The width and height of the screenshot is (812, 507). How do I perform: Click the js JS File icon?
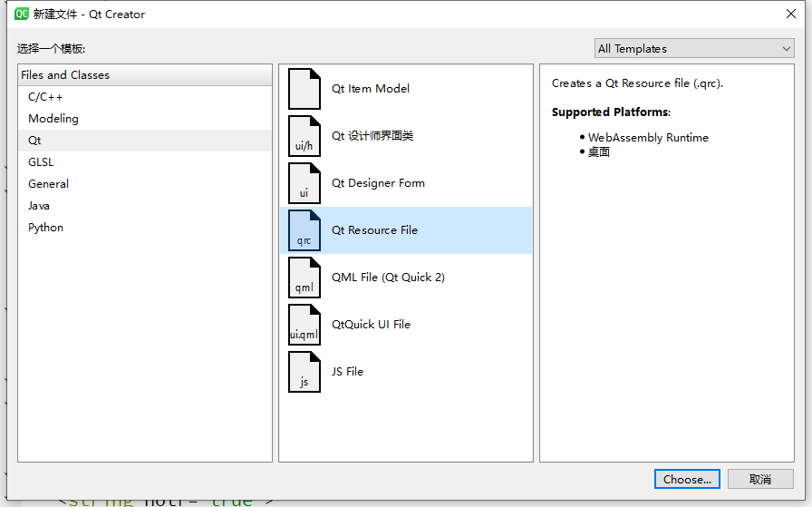click(x=304, y=372)
